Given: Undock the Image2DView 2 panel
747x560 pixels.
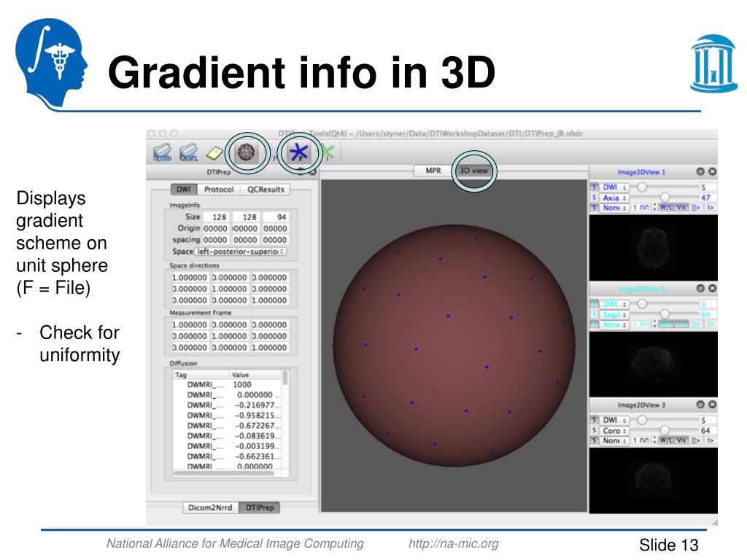Looking at the screenshot, I should pos(700,288).
